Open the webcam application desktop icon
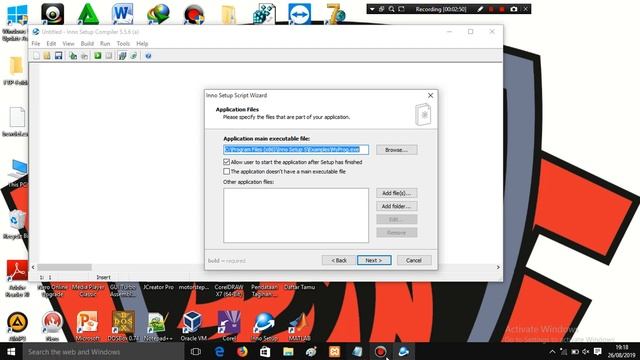 coord(53,14)
